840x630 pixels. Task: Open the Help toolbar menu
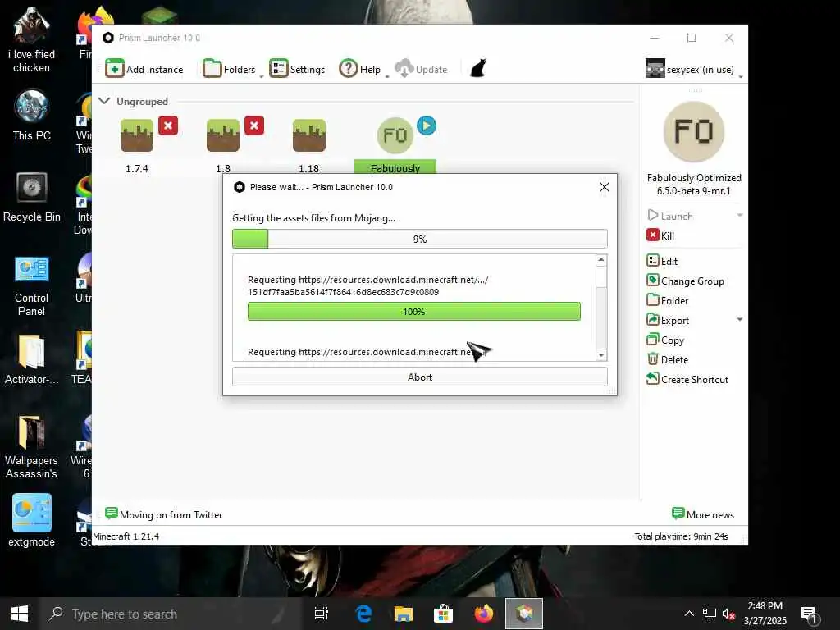(362, 69)
